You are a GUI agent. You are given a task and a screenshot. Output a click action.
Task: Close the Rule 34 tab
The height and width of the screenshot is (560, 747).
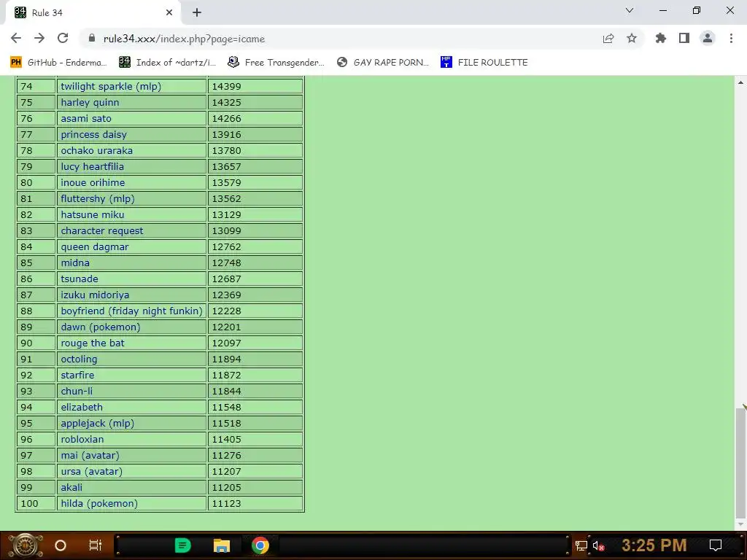(169, 13)
